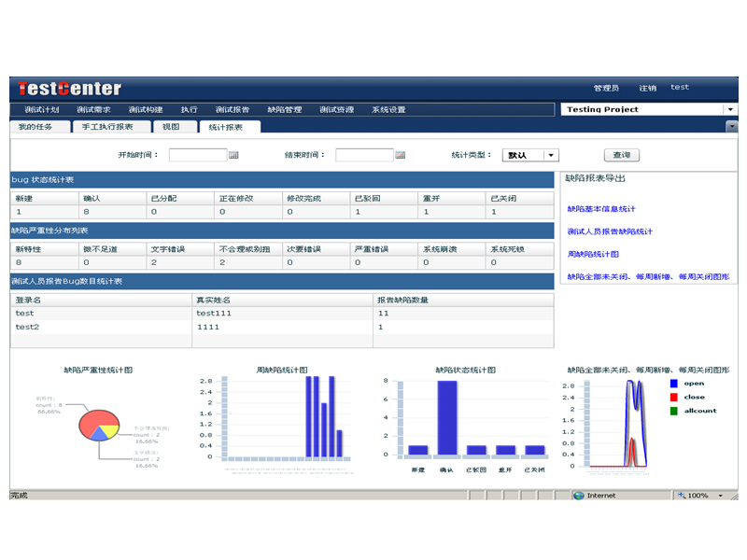Click the red close legend swatch

674,397
